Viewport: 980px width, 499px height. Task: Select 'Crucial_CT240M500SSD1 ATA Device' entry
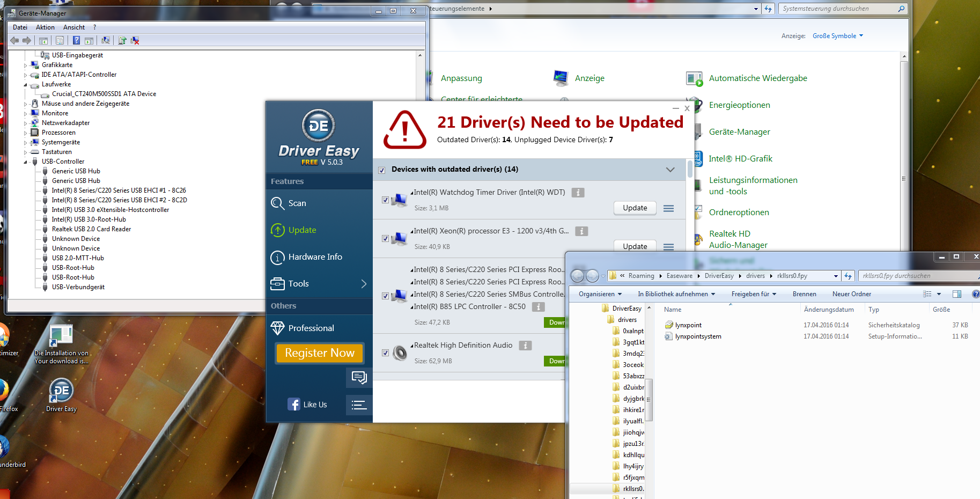point(104,94)
